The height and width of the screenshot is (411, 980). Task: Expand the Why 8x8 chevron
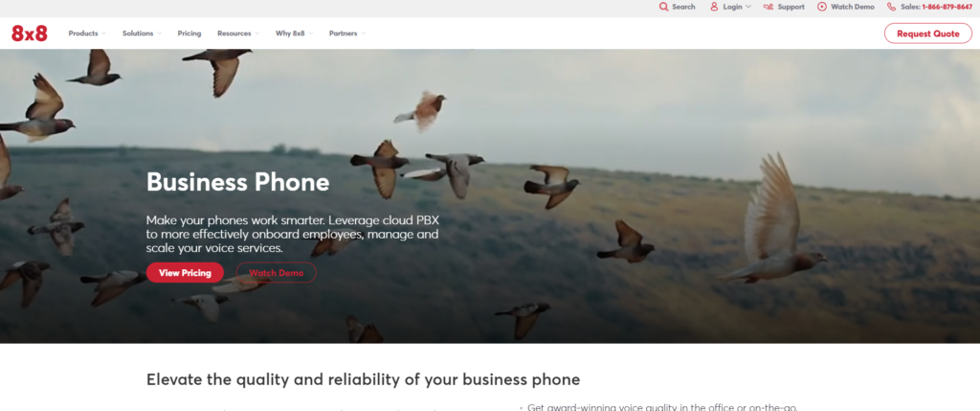(311, 34)
